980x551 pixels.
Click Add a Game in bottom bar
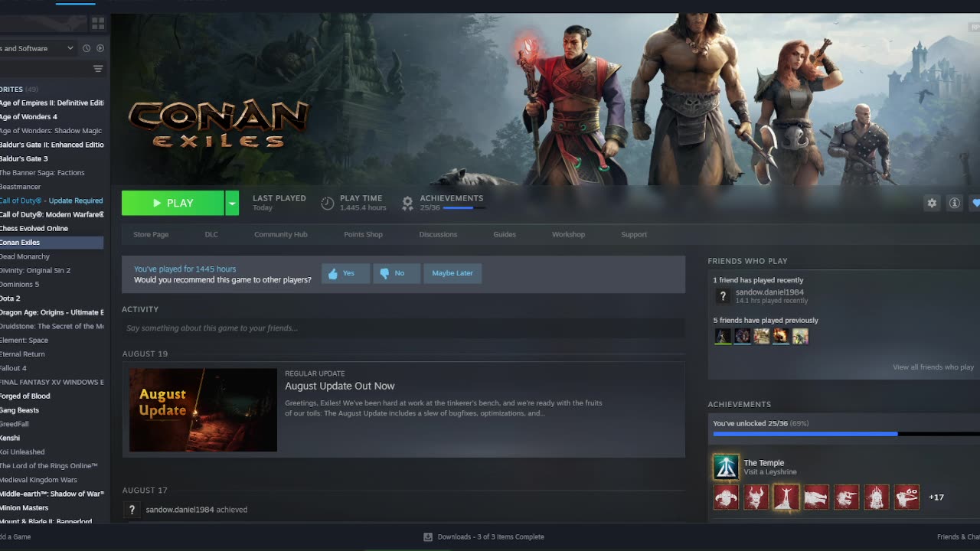(15, 537)
